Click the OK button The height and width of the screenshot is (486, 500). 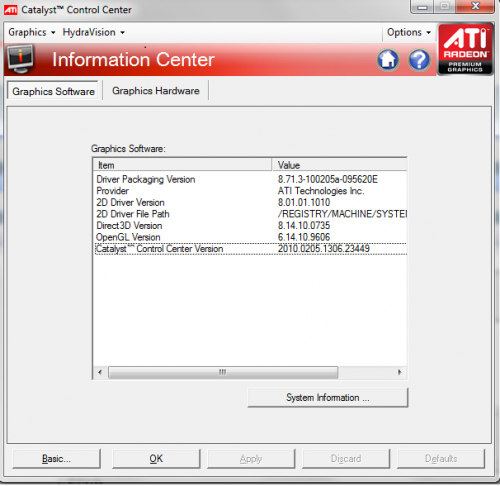[156, 459]
